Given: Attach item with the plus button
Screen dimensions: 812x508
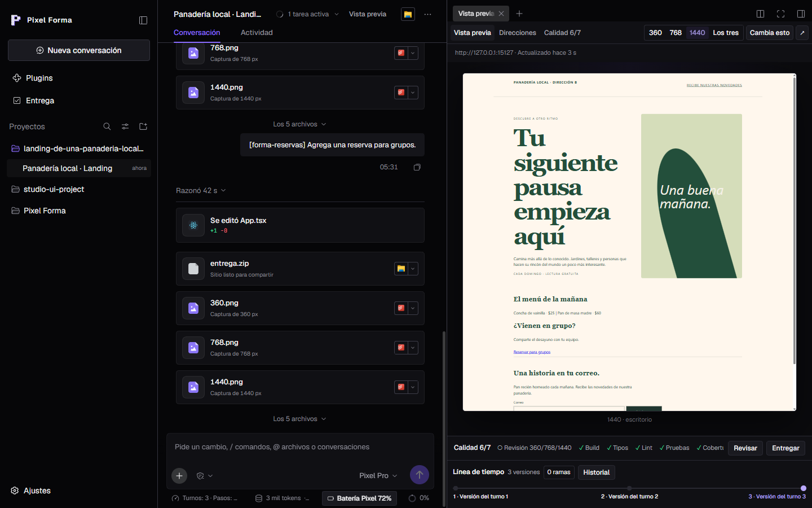Looking at the screenshot, I should [179, 475].
